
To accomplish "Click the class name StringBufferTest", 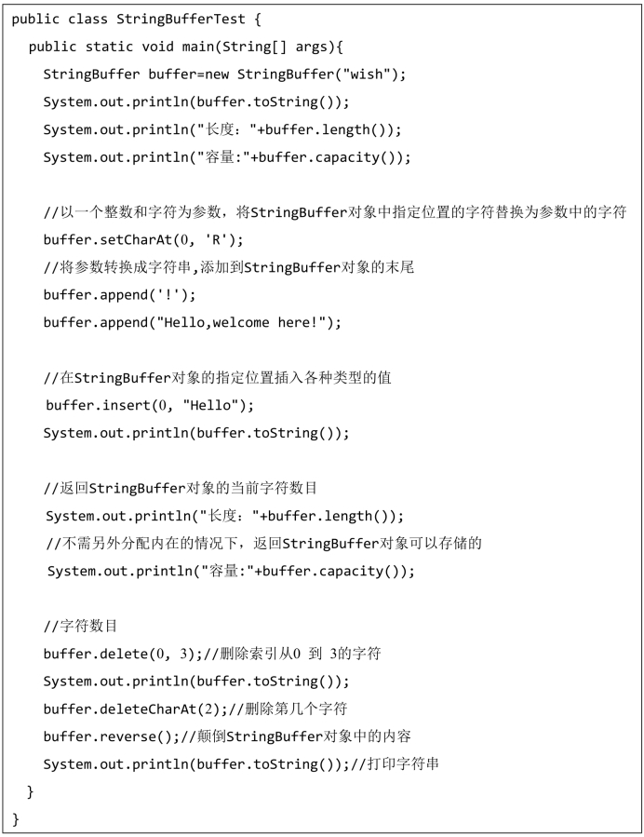I will 181,20.
